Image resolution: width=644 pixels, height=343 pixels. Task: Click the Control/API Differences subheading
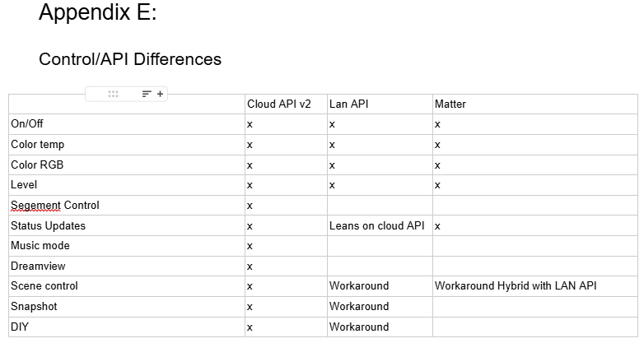coord(130,59)
